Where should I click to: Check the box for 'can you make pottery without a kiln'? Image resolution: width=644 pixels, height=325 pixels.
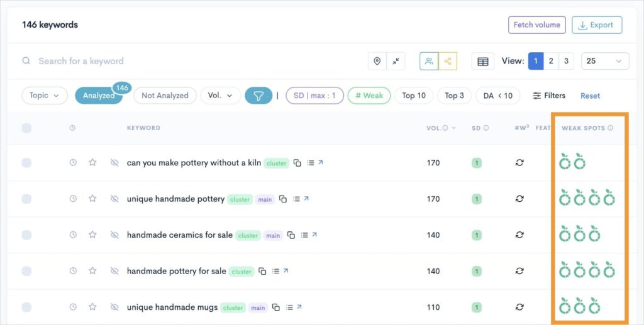point(26,163)
